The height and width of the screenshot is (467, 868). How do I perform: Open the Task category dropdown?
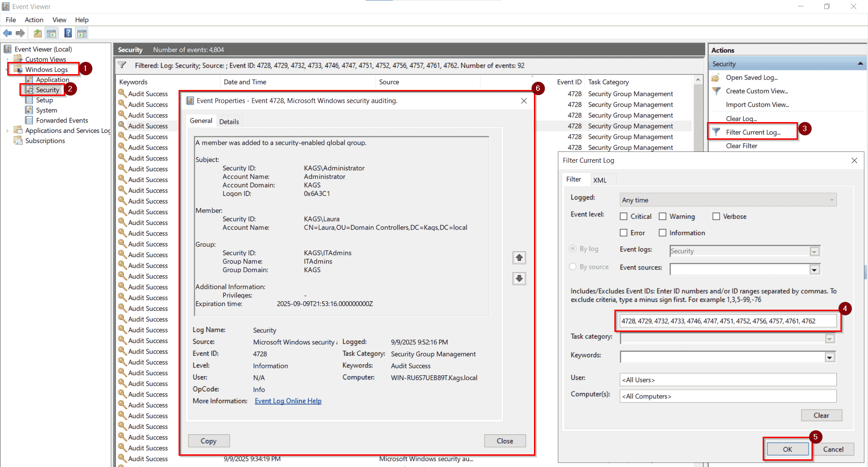[830, 338]
